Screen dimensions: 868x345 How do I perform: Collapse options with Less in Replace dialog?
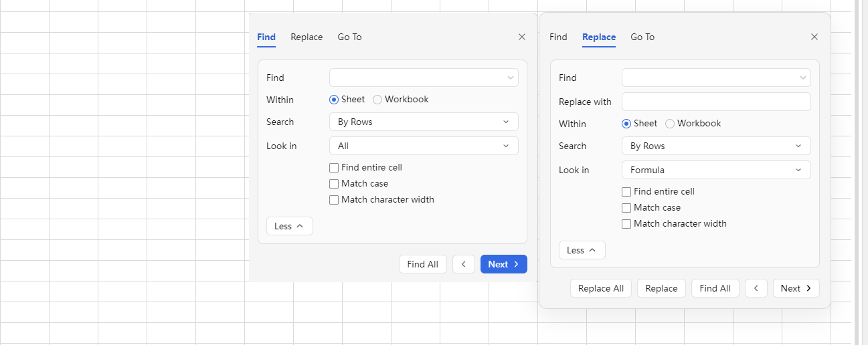point(582,250)
